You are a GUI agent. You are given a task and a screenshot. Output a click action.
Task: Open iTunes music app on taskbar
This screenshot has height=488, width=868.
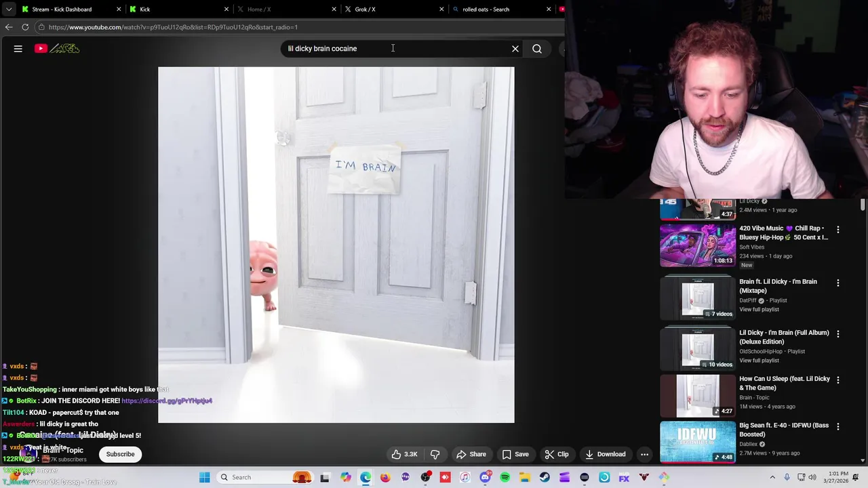[465, 477]
